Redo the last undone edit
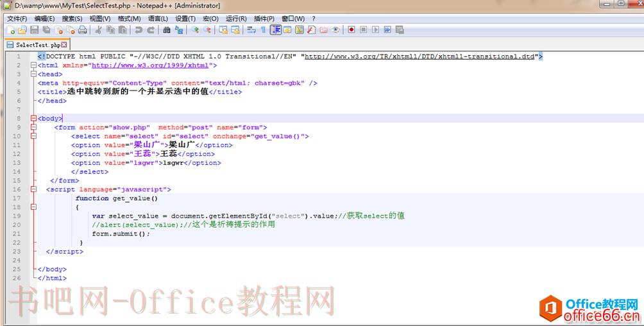The image size is (644, 326). coord(151,30)
